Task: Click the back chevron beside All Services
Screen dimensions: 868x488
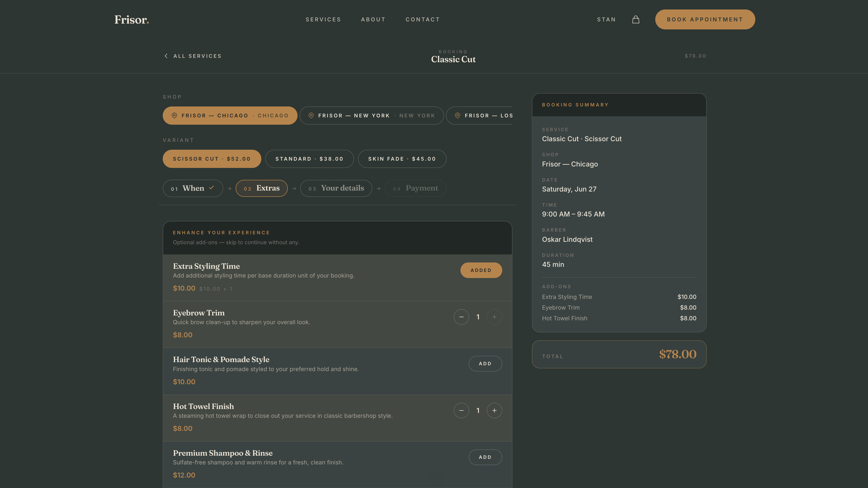Action: tap(166, 56)
